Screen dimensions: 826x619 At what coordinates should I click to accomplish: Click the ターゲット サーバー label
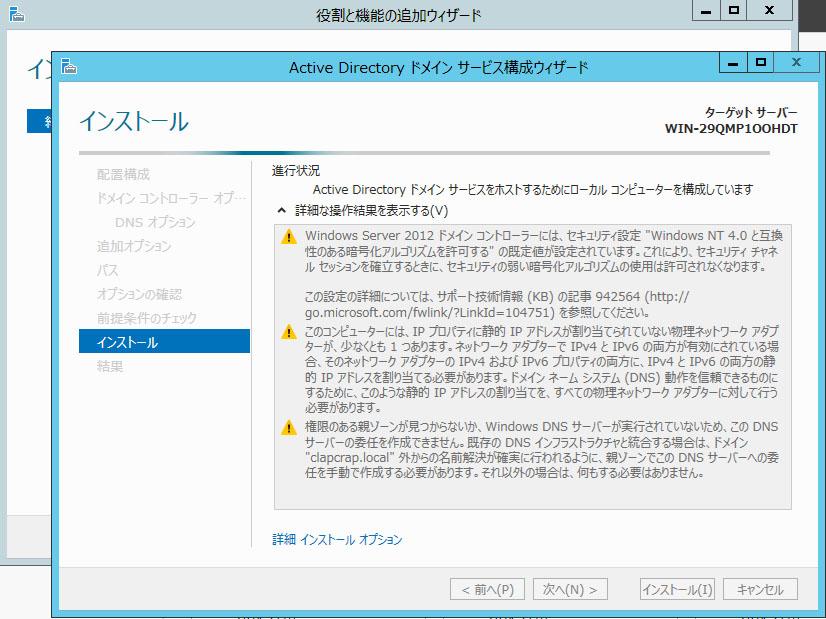[751, 113]
